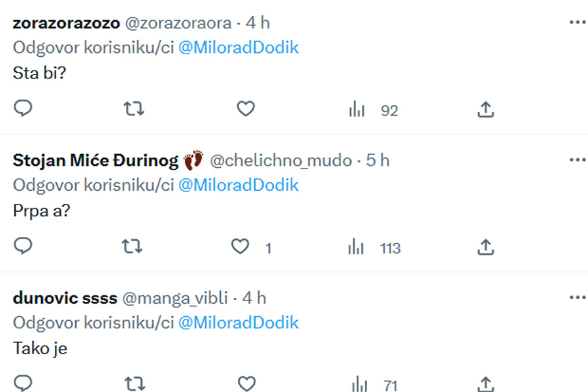The image size is (588, 392).
Task: Open the "Tako je" tweet text
Action: (x=40, y=348)
